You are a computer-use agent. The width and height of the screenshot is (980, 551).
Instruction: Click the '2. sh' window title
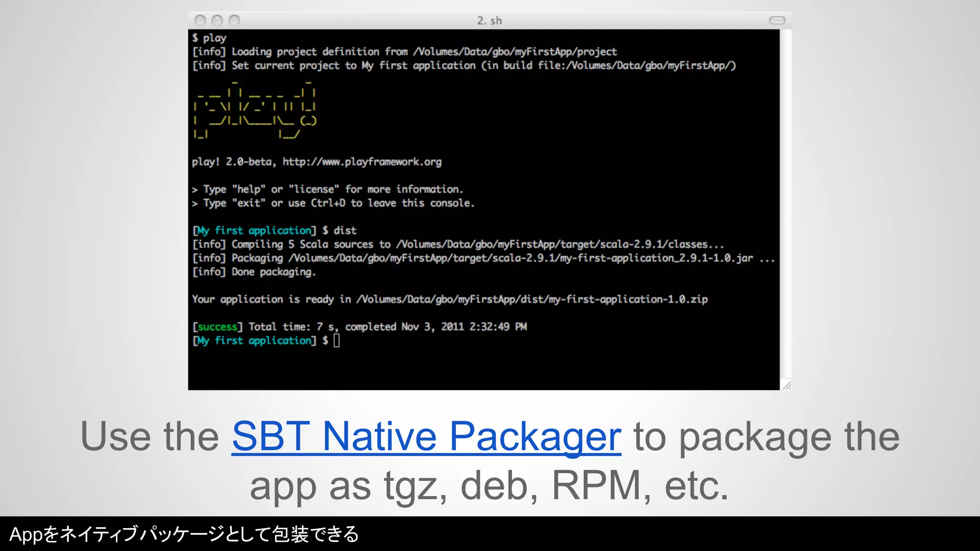tap(489, 21)
